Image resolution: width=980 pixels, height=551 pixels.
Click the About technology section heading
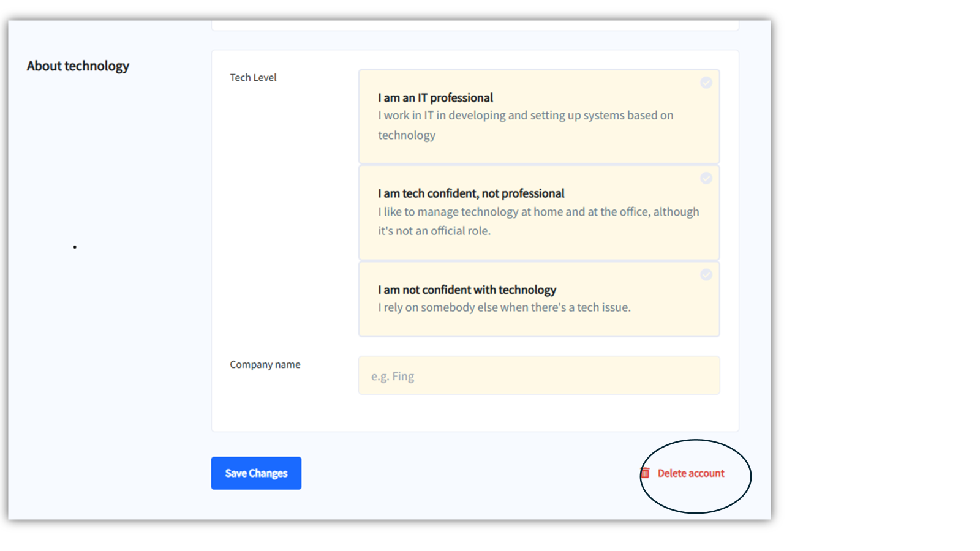coord(78,66)
